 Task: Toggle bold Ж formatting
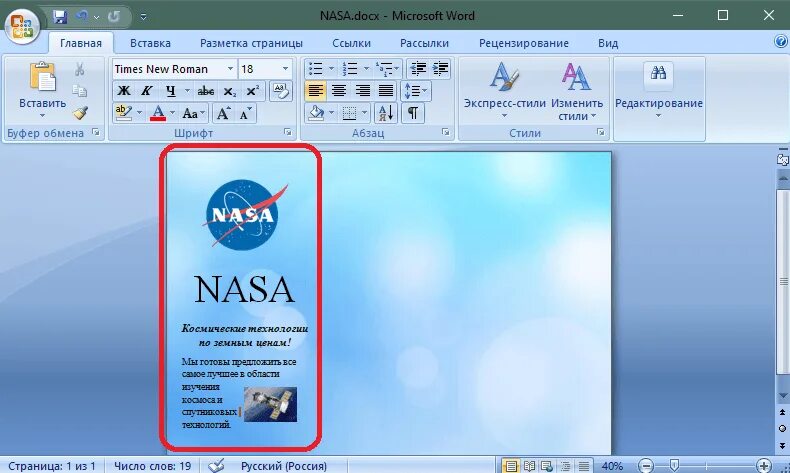(x=123, y=91)
